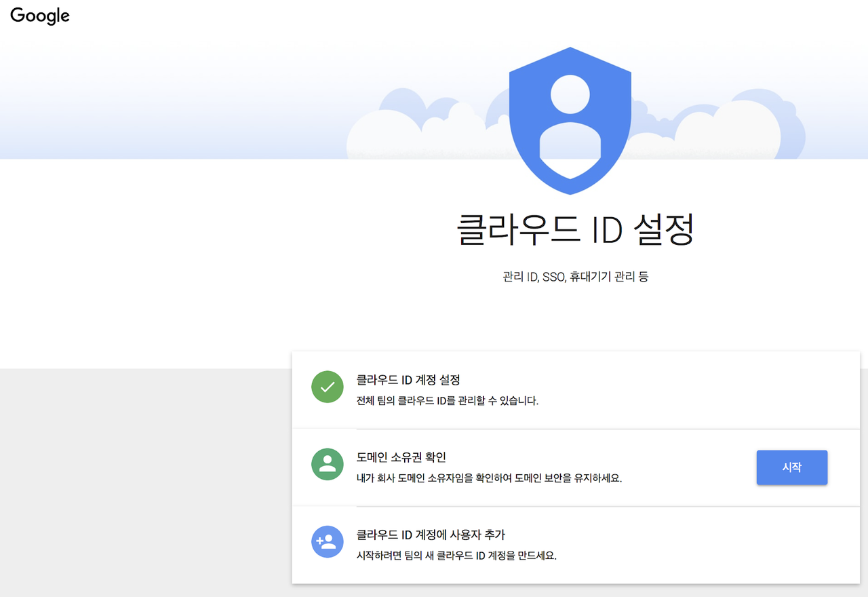
Task: Click the empty area of the add-users row
Action: click(698, 545)
